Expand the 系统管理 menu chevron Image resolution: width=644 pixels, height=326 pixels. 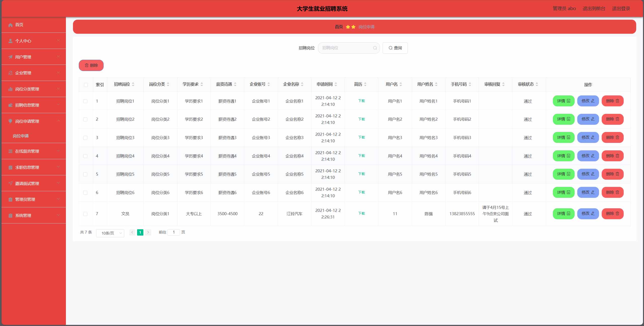click(58, 215)
